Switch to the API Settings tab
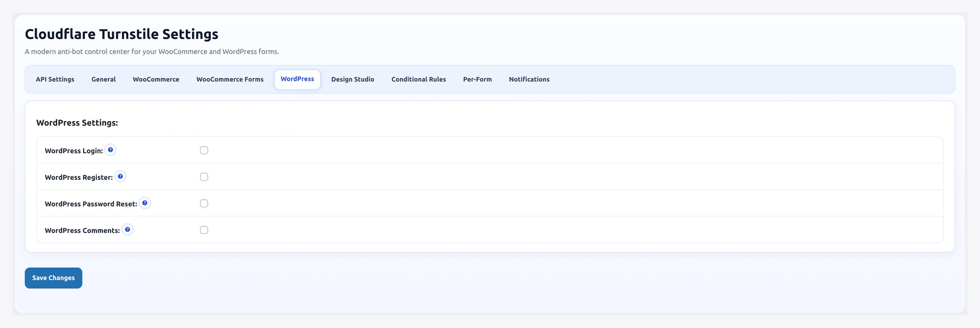This screenshot has height=328, width=980. pos(55,79)
